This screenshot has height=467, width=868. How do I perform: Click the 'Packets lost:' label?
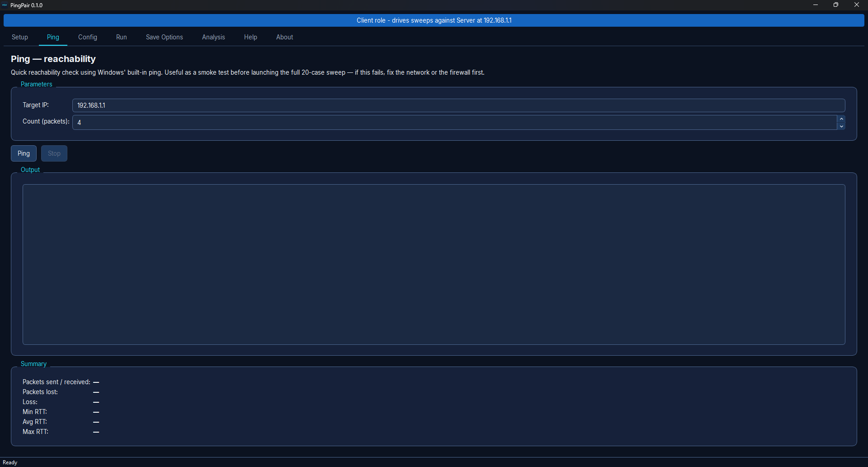40,392
